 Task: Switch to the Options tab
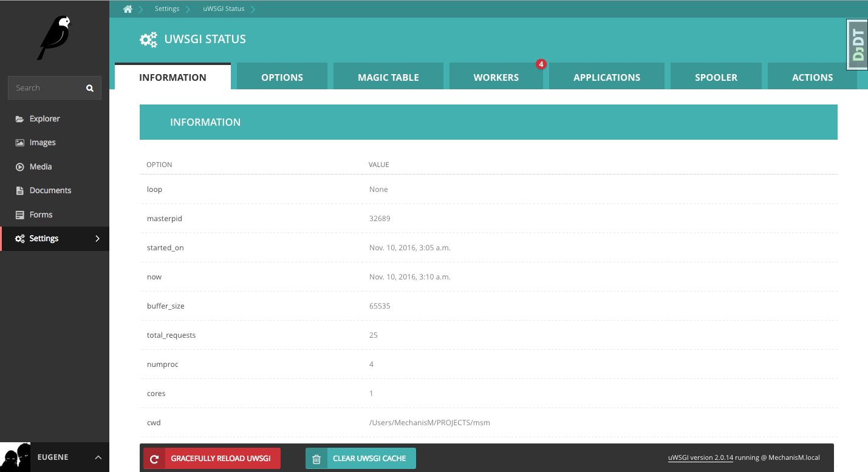pos(282,77)
